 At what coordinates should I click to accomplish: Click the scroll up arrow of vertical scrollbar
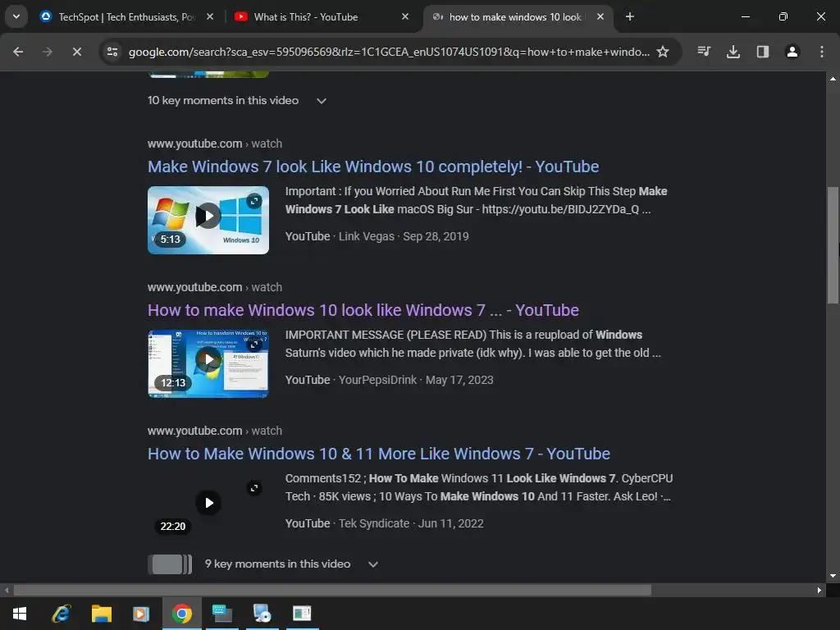833,79
